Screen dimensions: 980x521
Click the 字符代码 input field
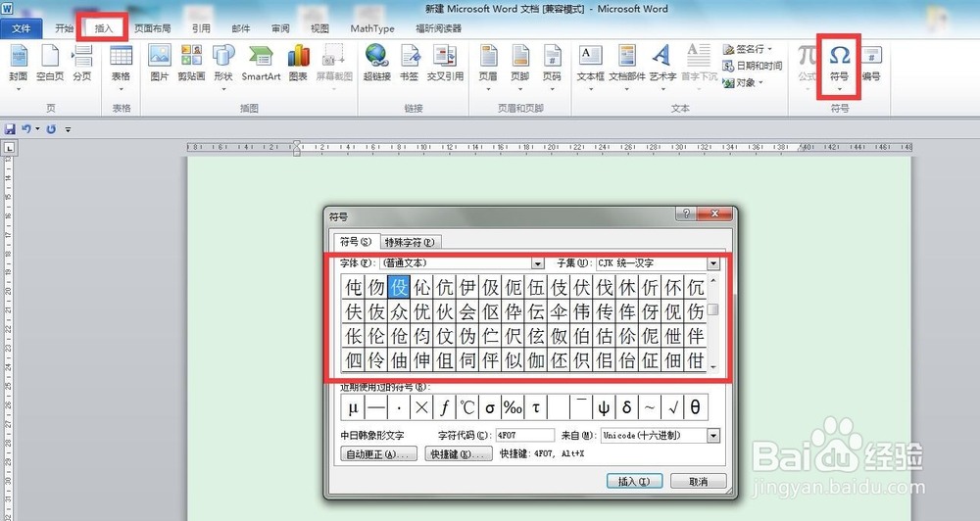click(x=525, y=436)
